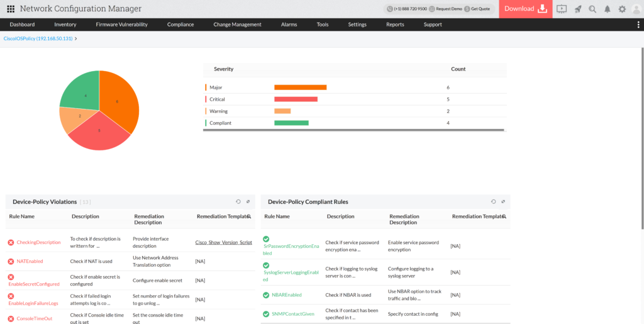Expand the CiscoIOSPolicy breadcrumb chevron
Image resolution: width=644 pixels, height=324 pixels.
click(x=76, y=38)
